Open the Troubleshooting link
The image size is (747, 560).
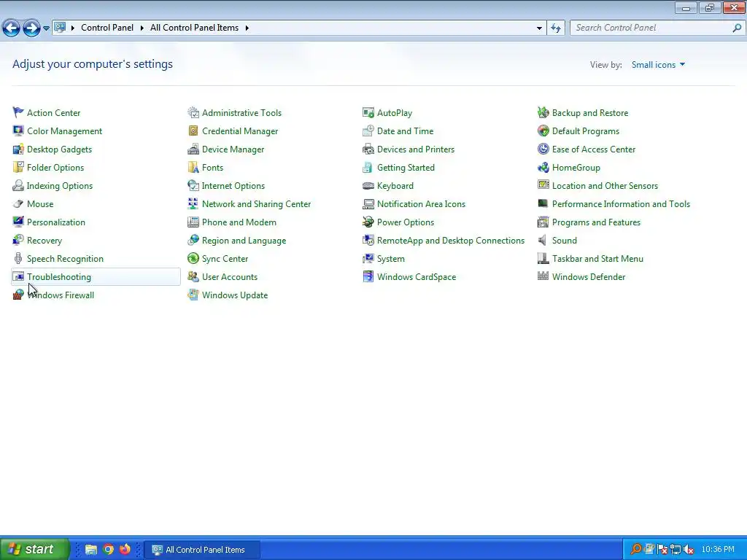59,276
